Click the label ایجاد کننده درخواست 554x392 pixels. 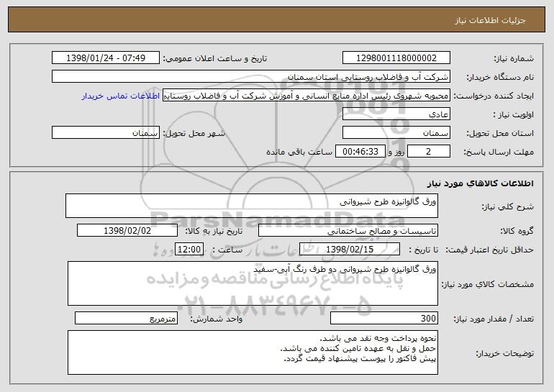[x=494, y=96]
